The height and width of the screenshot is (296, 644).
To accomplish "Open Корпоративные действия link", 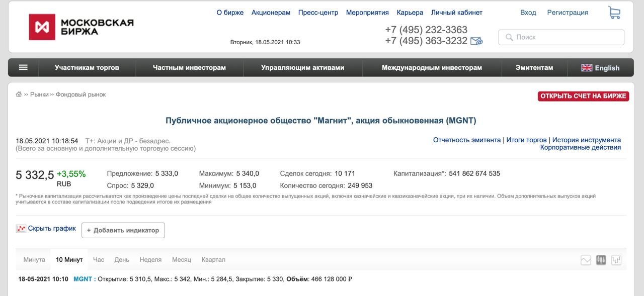I will click(x=581, y=148).
